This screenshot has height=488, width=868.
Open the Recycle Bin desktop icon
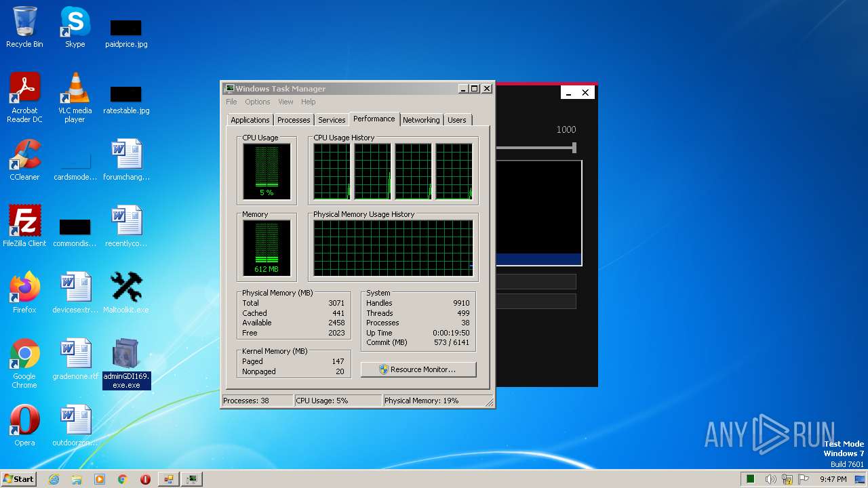point(24,27)
